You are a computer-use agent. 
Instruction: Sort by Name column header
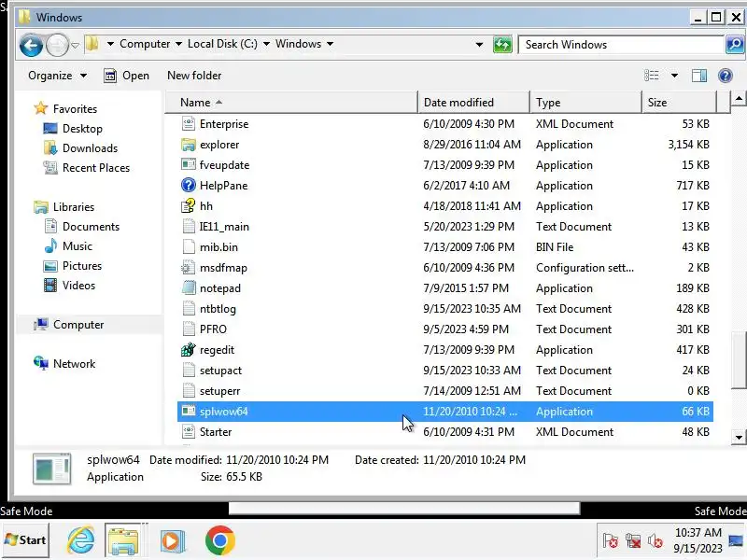[x=291, y=103]
